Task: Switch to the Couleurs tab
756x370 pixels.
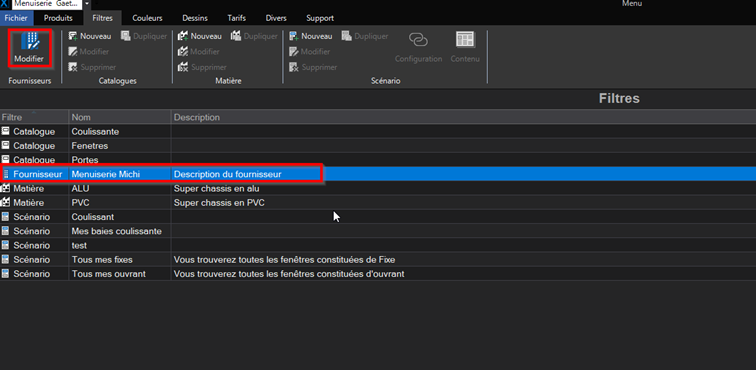Action: tap(148, 18)
